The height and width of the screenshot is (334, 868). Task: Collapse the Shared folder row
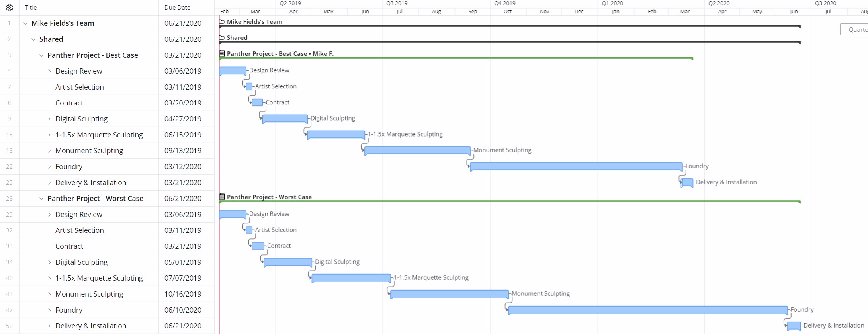coord(33,39)
